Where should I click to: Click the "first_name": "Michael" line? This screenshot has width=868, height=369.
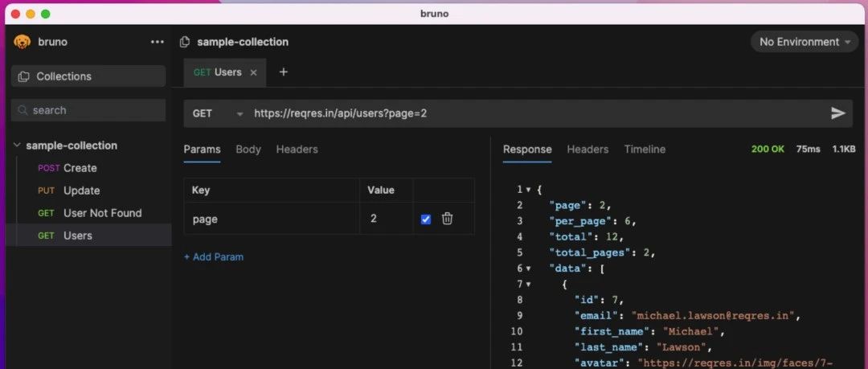649,332
